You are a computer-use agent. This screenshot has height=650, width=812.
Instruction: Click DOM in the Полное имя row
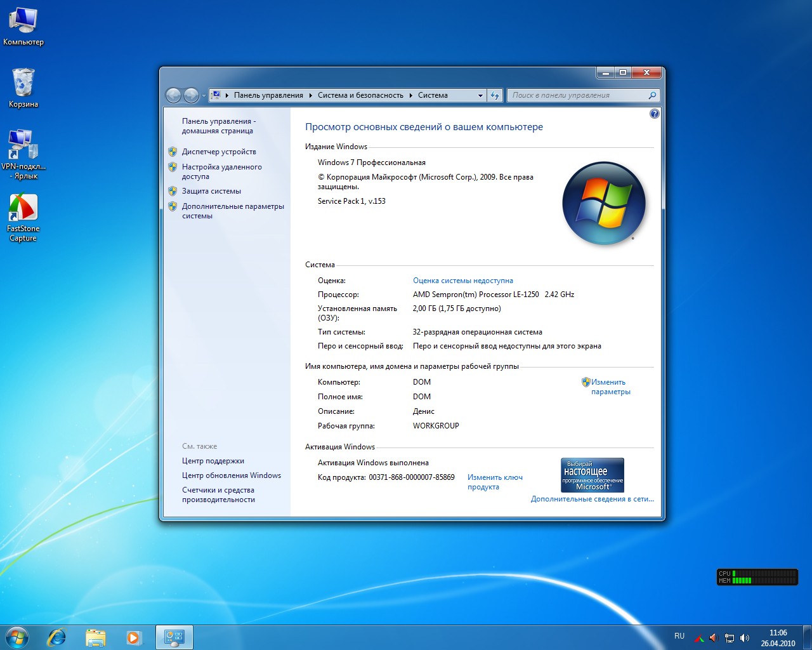pos(422,397)
